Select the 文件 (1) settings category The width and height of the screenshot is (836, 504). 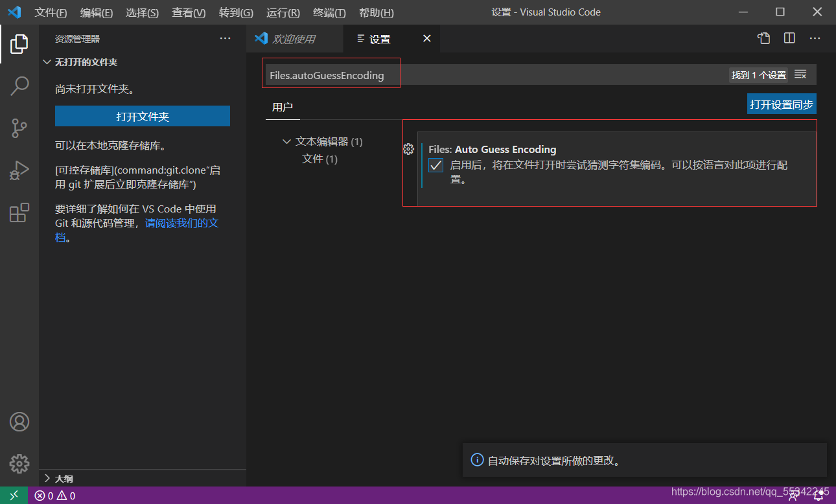tap(319, 159)
